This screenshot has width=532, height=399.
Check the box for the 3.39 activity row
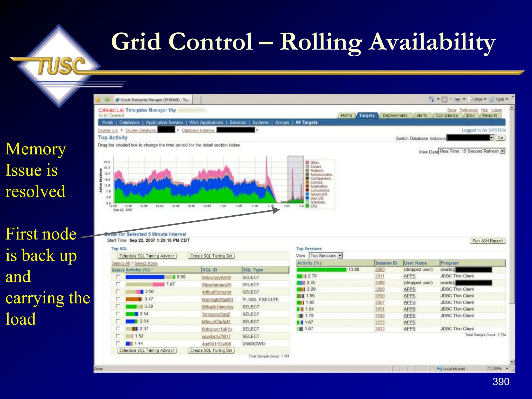pos(118,306)
